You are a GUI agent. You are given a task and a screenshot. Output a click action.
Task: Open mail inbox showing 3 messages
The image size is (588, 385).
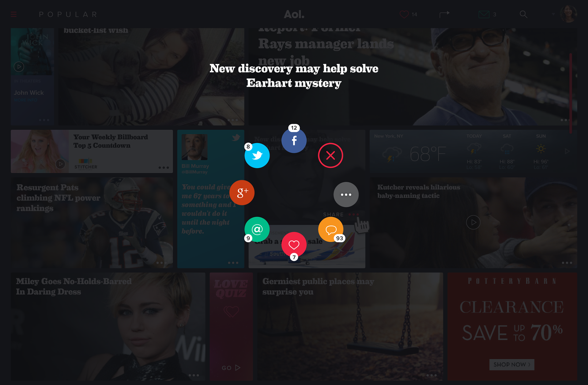tap(487, 14)
